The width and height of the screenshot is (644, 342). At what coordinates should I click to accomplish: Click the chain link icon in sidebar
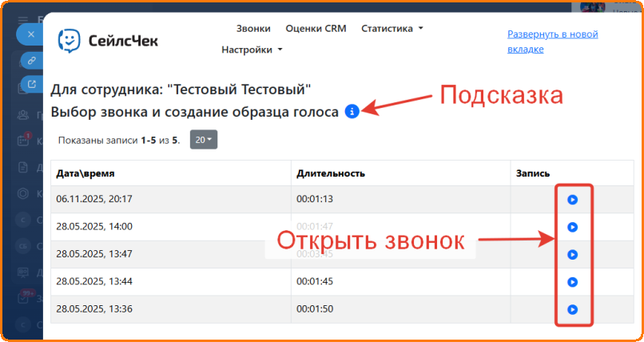click(x=31, y=60)
